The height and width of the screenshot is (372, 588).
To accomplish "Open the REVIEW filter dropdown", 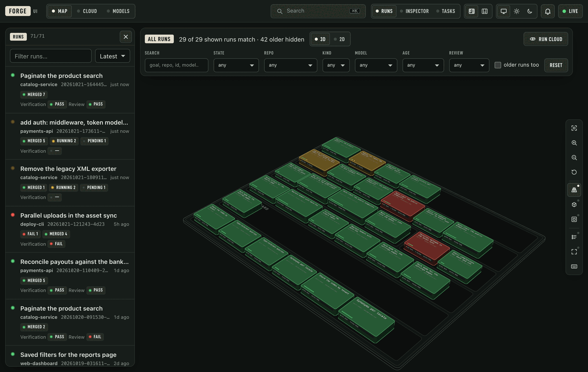I will tap(469, 65).
